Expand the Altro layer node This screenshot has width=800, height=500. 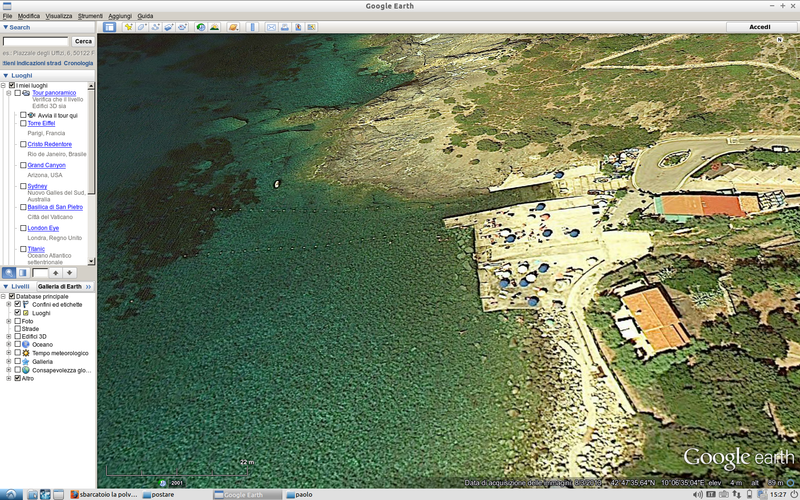click(8, 378)
